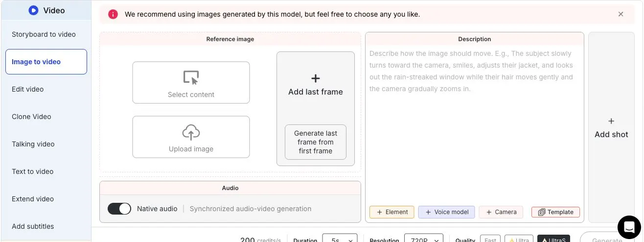Screen dimensions: 644x242
Task: Click the Template button
Action: click(555, 212)
